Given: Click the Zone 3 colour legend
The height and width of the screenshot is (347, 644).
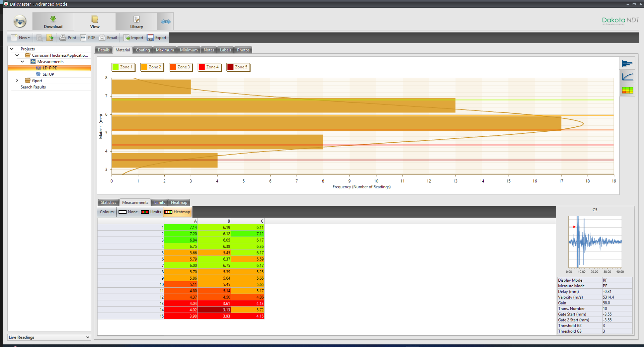Looking at the screenshot, I should [x=180, y=67].
